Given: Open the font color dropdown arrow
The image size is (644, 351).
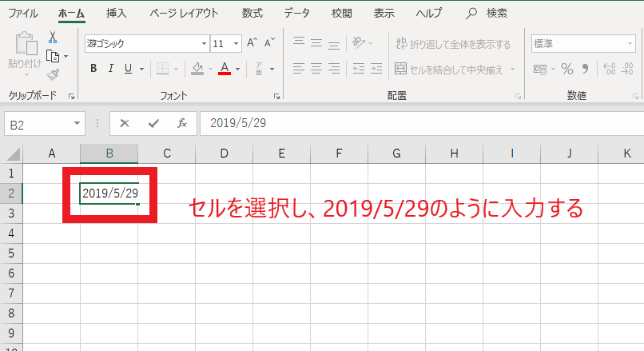Looking at the screenshot, I should tap(237, 69).
